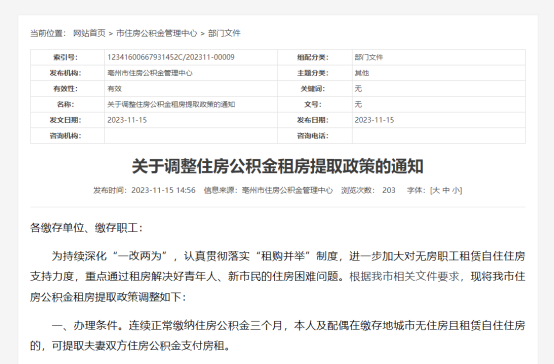Set font size to 小
This screenshot has height=364, width=554.
[456, 190]
